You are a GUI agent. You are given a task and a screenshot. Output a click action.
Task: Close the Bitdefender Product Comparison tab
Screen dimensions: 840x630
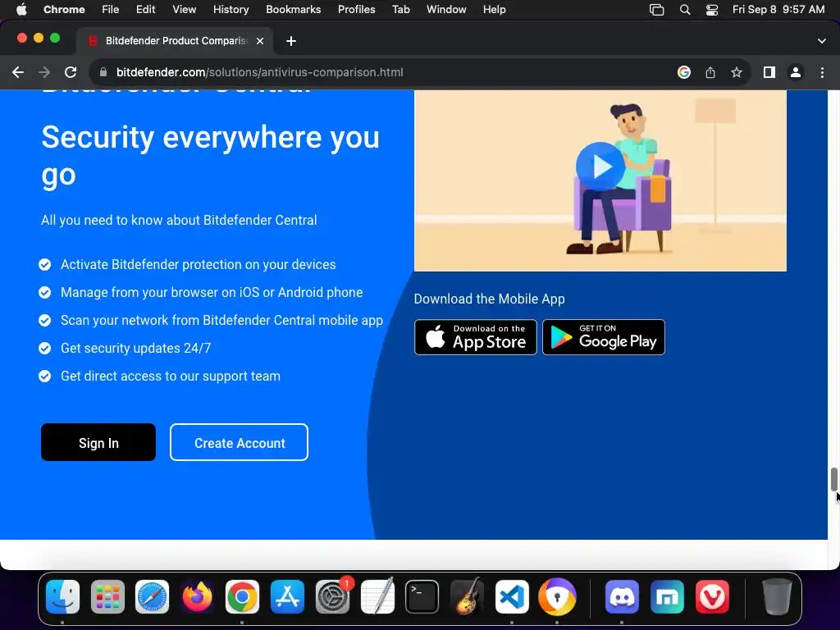click(x=260, y=41)
